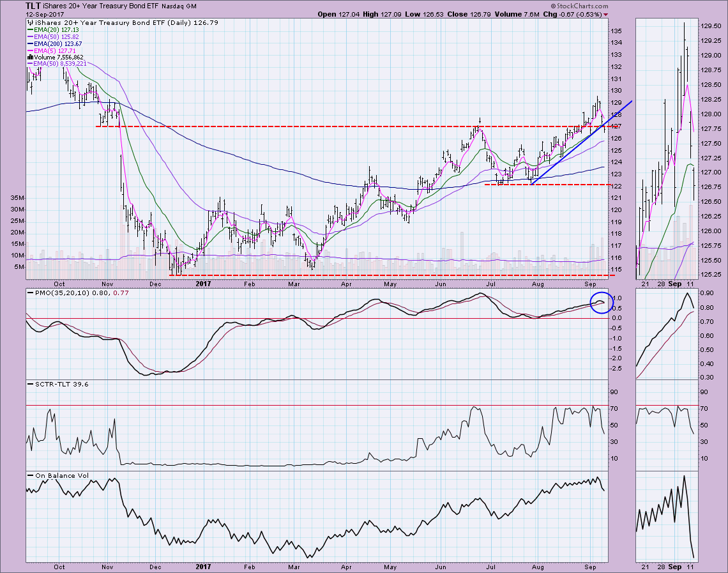Image resolution: width=728 pixels, height=573 pixels.
Task: Select the EMA(50) 125.82 price legend entry
Action: 54,36
